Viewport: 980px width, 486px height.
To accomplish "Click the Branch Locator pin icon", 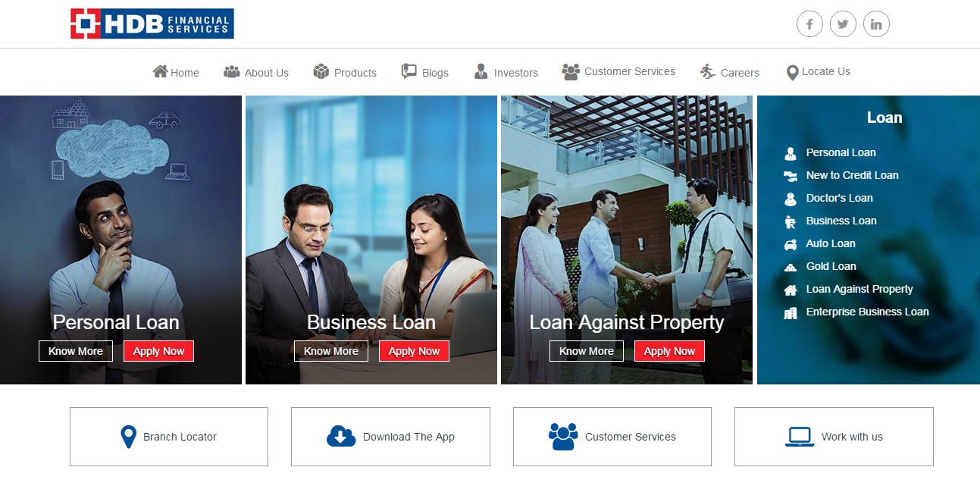I will (x=129, y=437).
